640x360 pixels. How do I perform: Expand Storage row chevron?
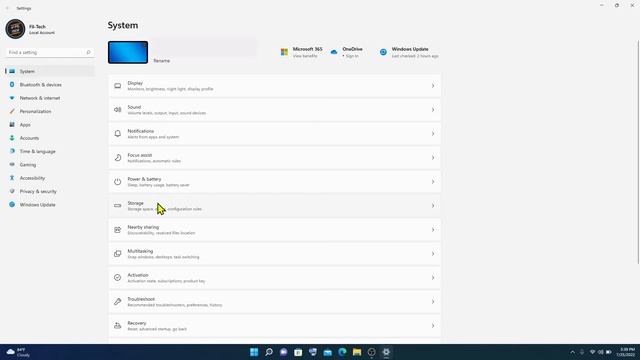coord(433,206)
